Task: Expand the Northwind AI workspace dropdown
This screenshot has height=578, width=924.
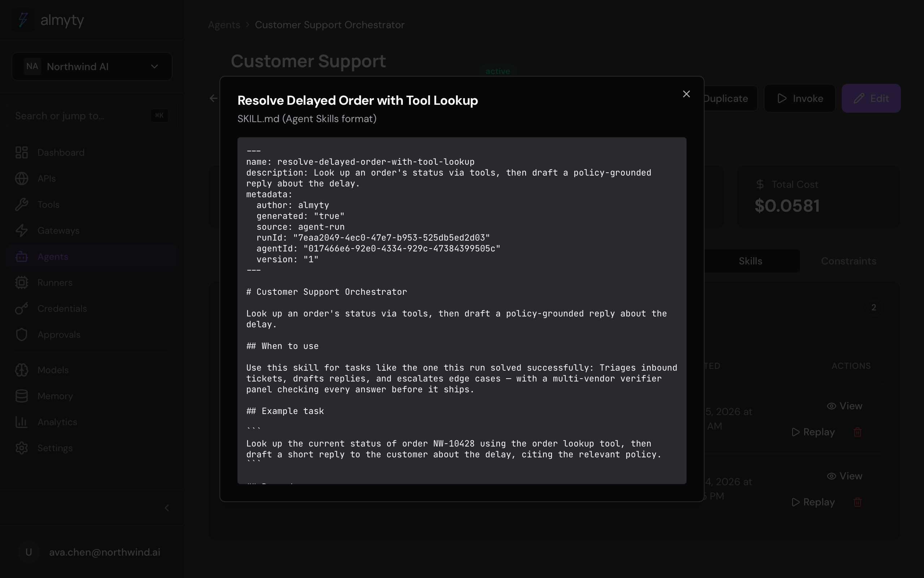Action: (92, 66)
